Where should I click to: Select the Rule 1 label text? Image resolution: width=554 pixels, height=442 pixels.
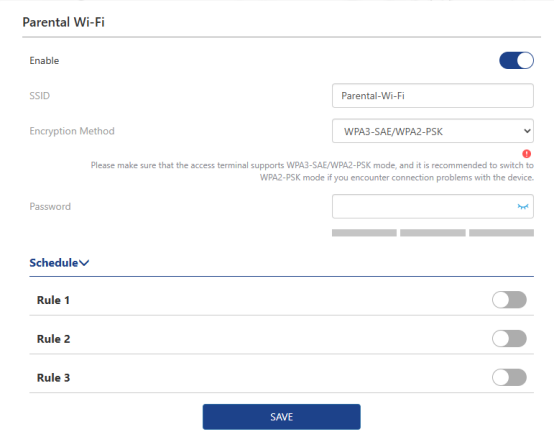(x=53, y=300)
